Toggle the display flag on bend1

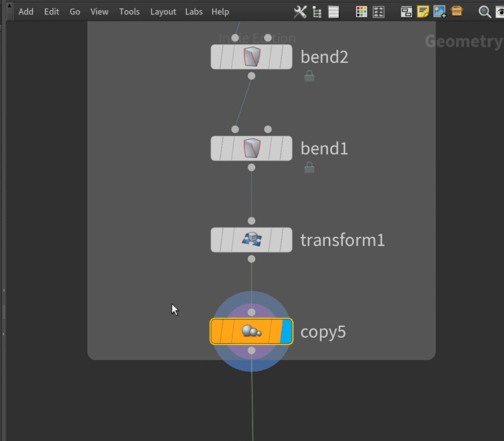(287, 148)
